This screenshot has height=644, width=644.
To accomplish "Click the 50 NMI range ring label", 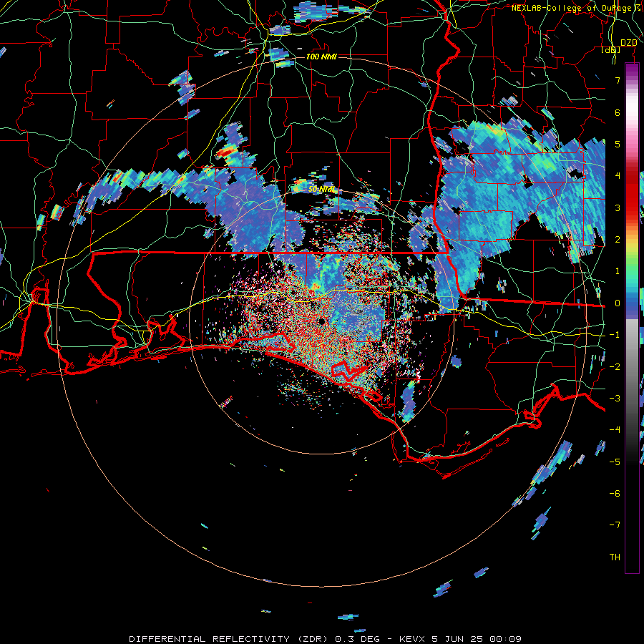I will [x=321, y=190].
